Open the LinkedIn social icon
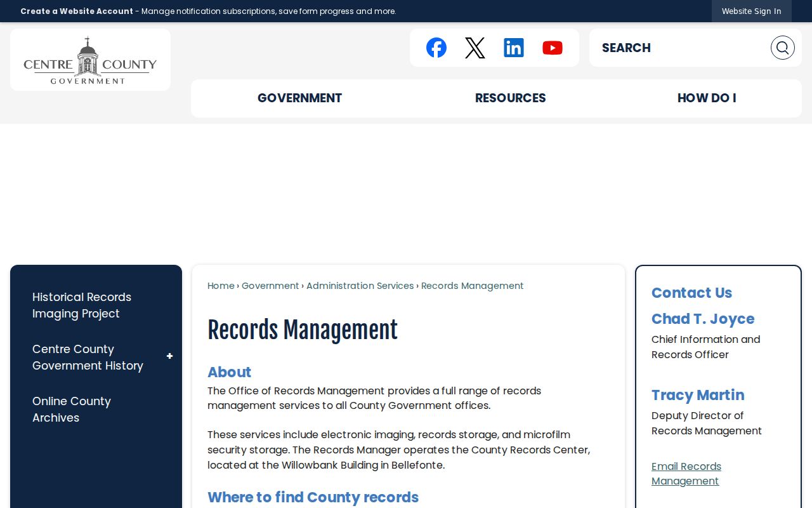Screen dimensions: 812x508 tap(514, 48)
